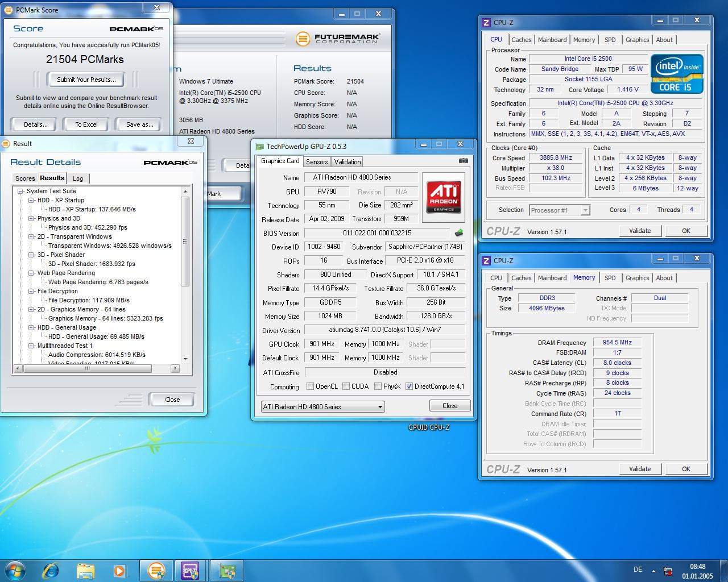Open the Log tab in Result Details

pos(78,178)
